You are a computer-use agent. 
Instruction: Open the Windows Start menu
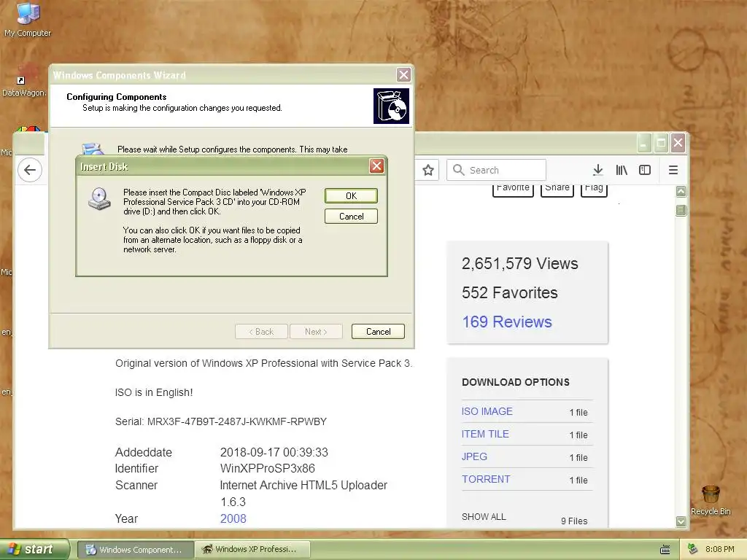34,549
